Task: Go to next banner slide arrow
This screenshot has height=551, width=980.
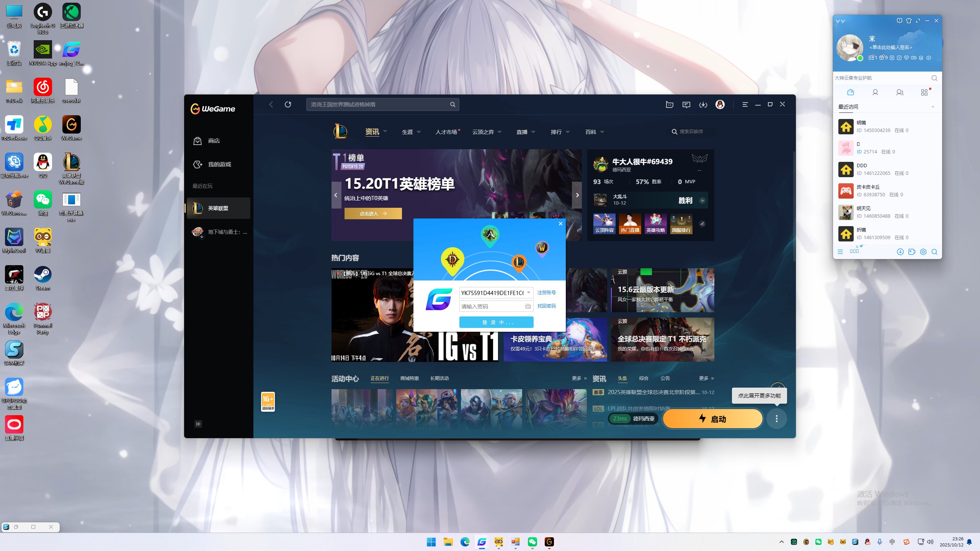Action: [x=577, y=195]
